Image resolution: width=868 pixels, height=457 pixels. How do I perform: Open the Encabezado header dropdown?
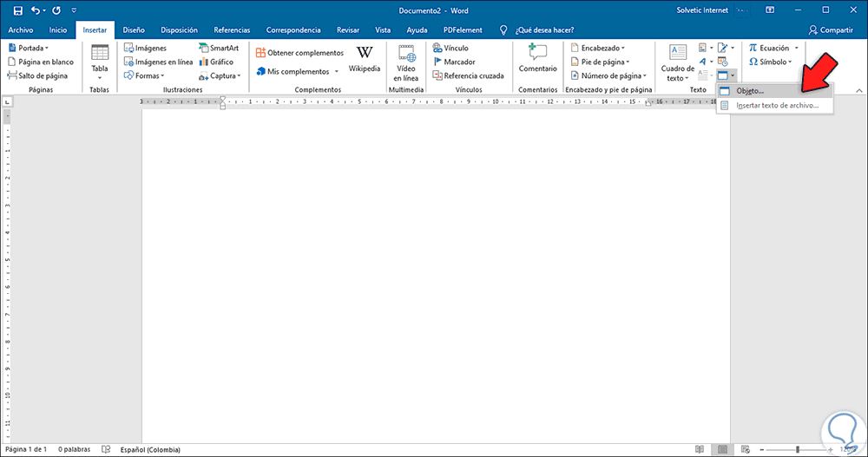pyautogui.click(x=597, y=49)
